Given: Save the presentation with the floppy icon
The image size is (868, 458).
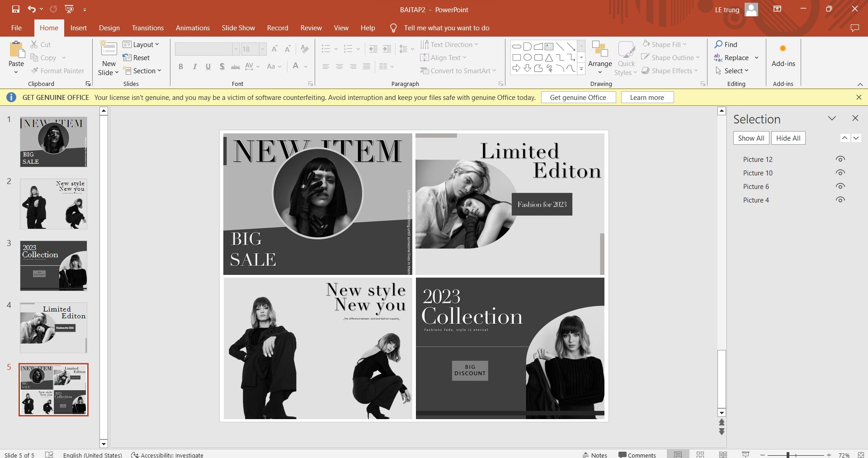Looking at the screenshot, I should 16,9.
